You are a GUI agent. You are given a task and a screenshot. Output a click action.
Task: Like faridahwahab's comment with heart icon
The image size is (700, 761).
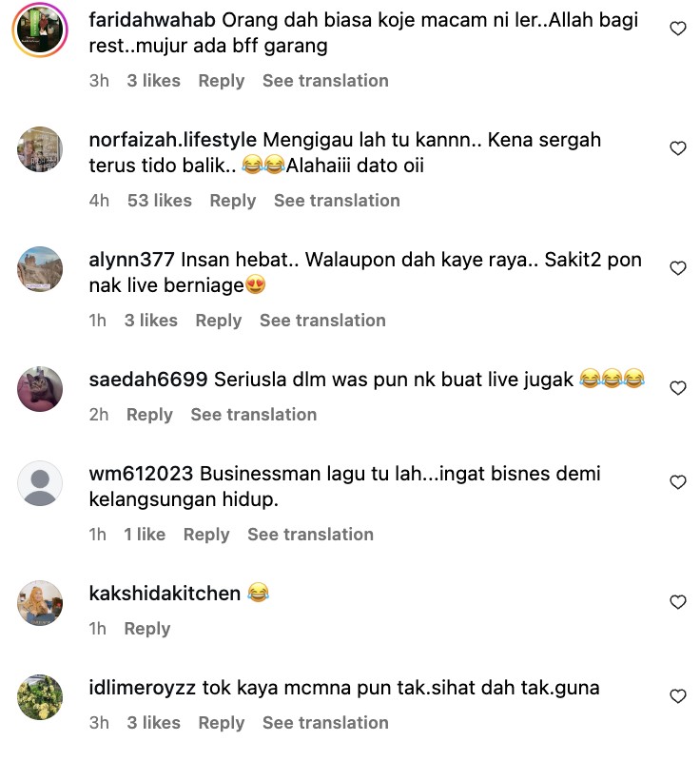tap(678, 29)
